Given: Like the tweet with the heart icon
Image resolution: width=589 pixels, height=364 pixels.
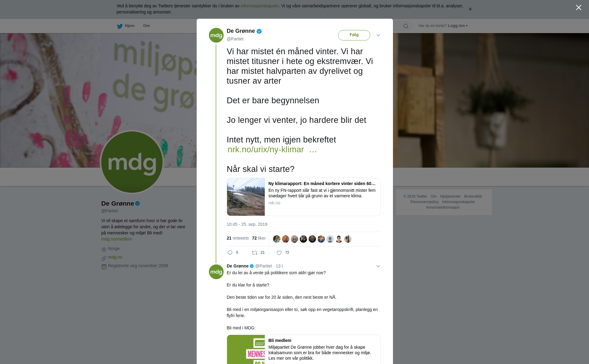Looking at the screenshot, I should (x=279, y=253).
